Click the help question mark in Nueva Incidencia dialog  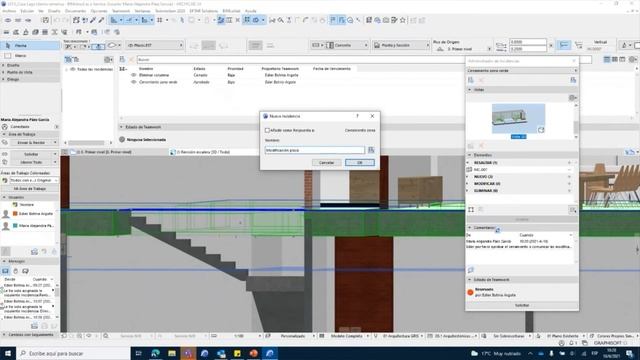click(357, 116)
